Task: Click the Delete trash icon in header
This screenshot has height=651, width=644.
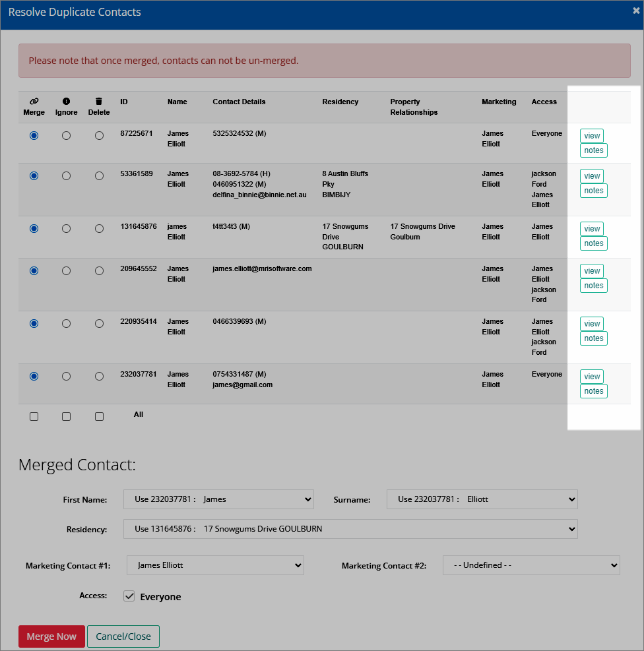Action: pyautogui.click(x=99, y=101)
